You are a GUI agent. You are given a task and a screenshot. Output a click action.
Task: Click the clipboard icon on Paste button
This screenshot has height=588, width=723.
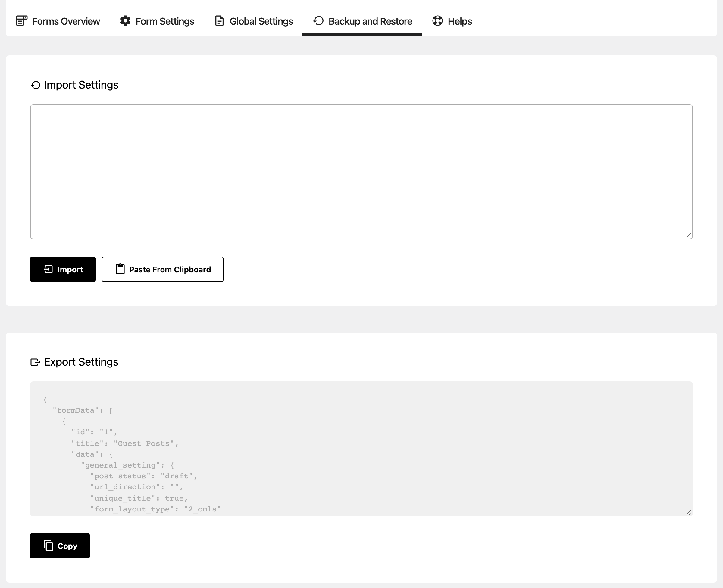(x=120, y=269)
